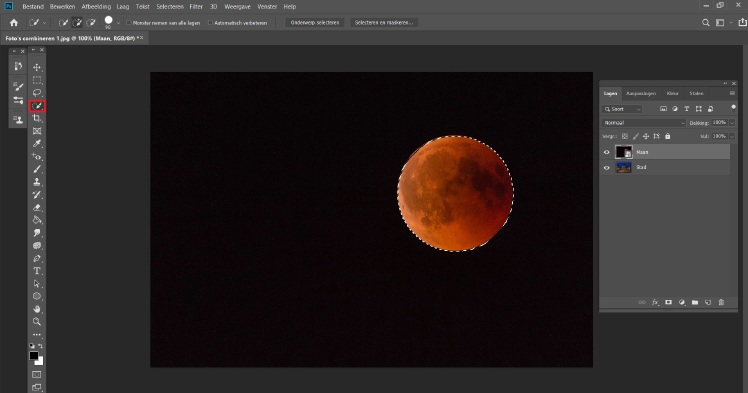Open the Vul fill dropdown arrow
Image resolution: width=748 pixels, height=393 pixels.
pyautogui.click(x=732, y=136)
